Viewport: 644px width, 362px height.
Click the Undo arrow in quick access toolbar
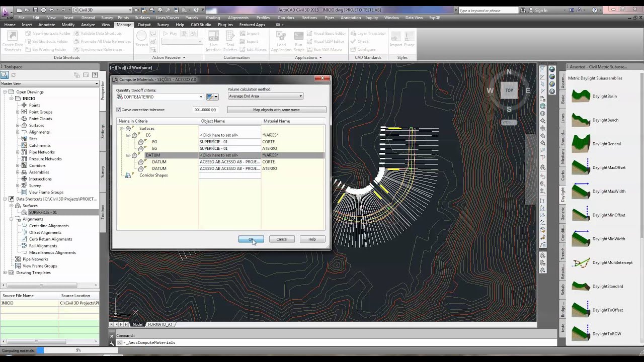pos(51,10)
